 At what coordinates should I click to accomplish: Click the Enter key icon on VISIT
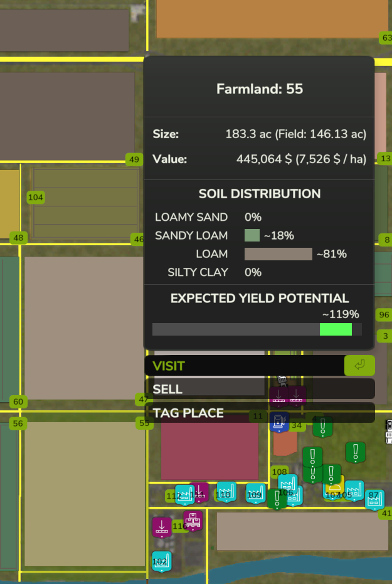pyautogui.click(x=359, y=365)
